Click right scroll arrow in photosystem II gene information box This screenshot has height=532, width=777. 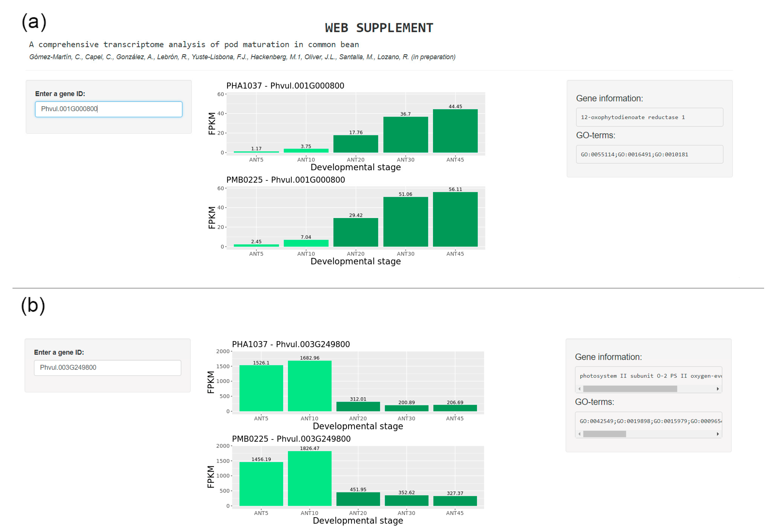tap(718, 389)
